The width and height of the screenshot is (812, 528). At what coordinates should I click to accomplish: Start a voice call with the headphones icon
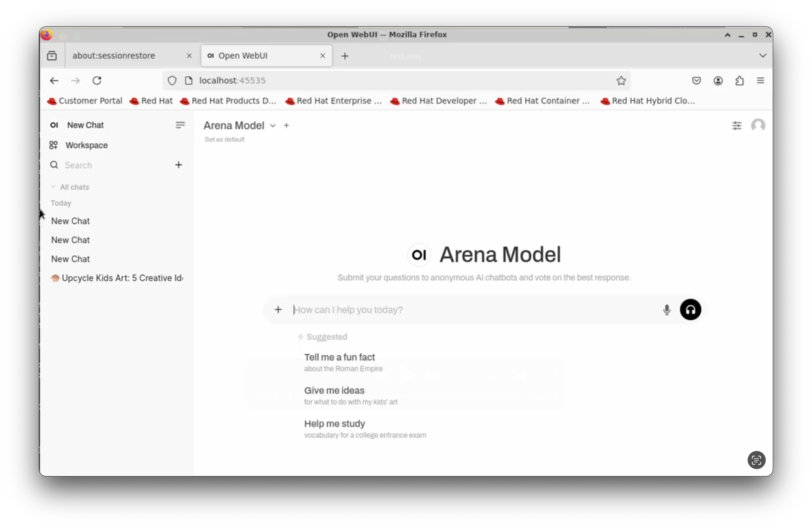691,310
